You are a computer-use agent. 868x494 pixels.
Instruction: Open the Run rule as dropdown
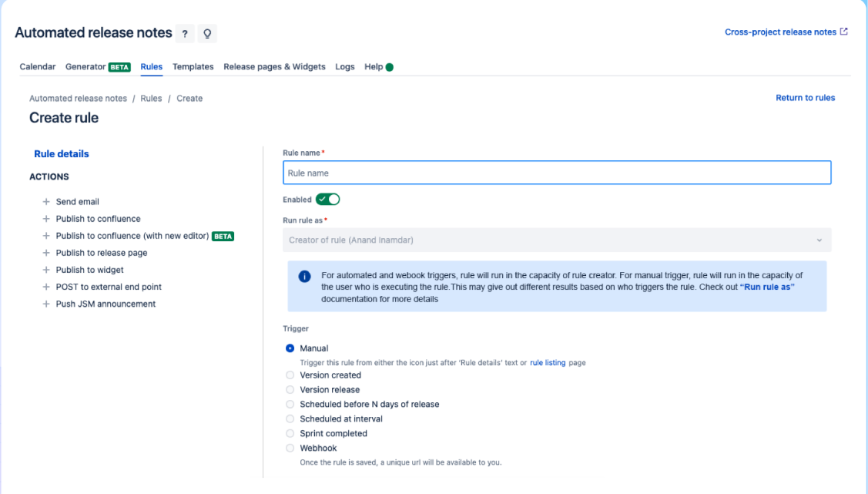pyautogui.click(x=556, y=240)
